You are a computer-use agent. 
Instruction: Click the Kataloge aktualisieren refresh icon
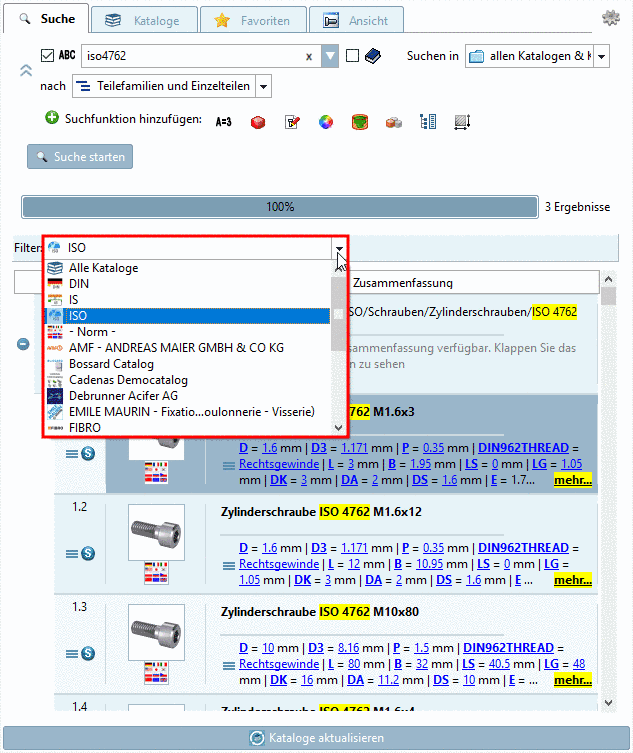257,738
